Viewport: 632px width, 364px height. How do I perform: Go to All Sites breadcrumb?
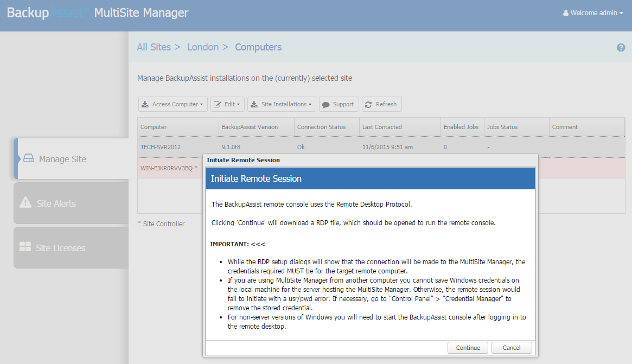click(154, 47)
